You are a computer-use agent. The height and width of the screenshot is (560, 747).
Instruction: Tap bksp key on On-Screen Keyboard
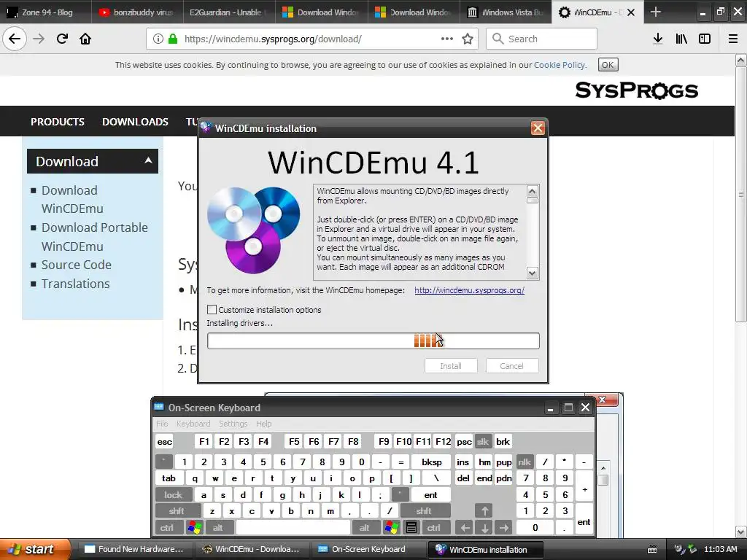432,462
